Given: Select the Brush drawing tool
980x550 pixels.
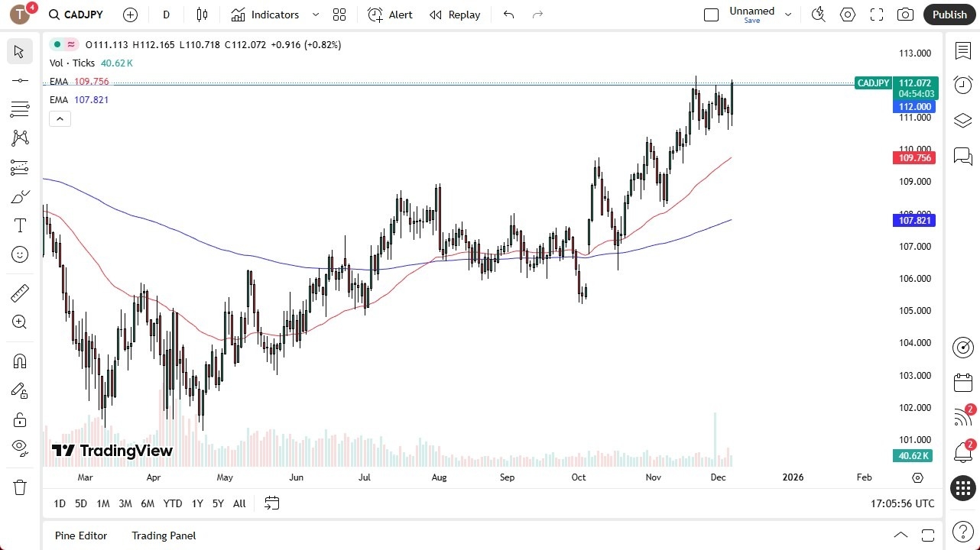Looking at the screenshot, I should tap(19, 196).
